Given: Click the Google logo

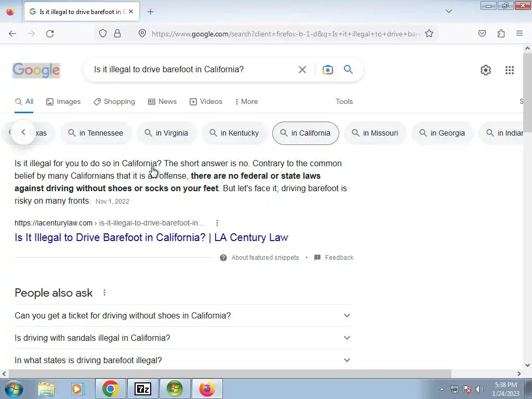Looking at the screenshot, I should click(x=36, y=70).
